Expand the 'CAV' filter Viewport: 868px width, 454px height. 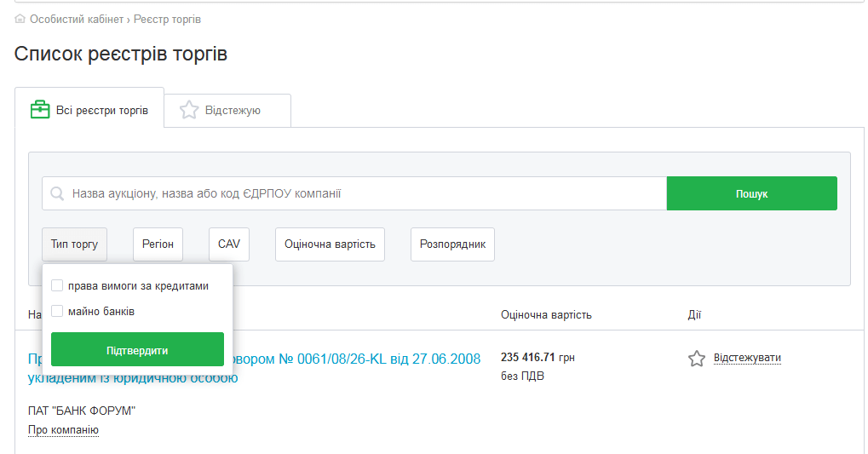(229, 244)
